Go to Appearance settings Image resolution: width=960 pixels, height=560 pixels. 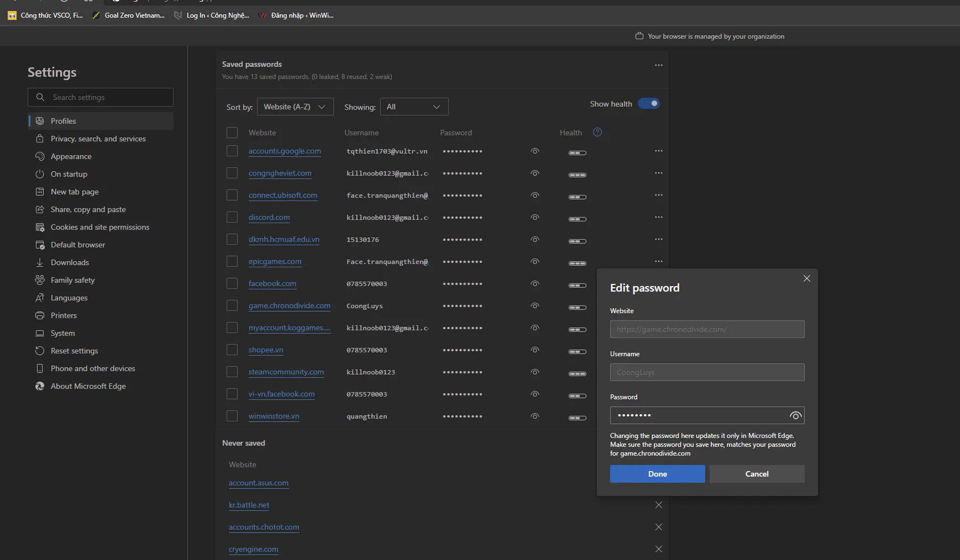point(71,156)
